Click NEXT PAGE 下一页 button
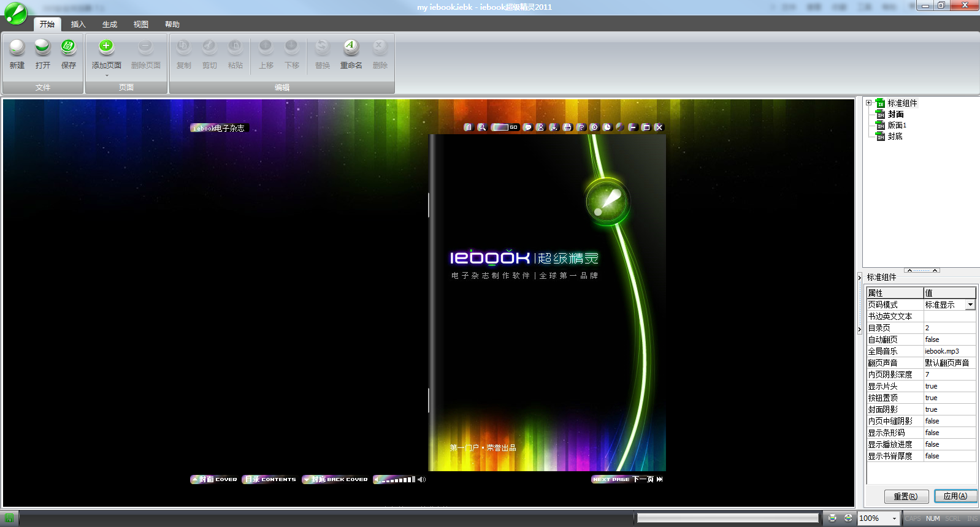The width and height of the screenshot is (980, 527). [627, 479]
